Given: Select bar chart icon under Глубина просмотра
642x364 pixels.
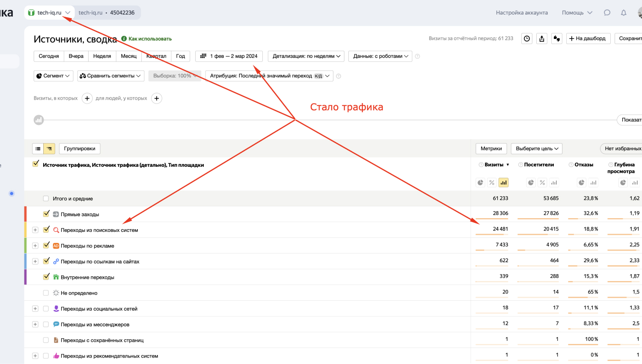Looking at the screenshot, I should click(635, 183).
